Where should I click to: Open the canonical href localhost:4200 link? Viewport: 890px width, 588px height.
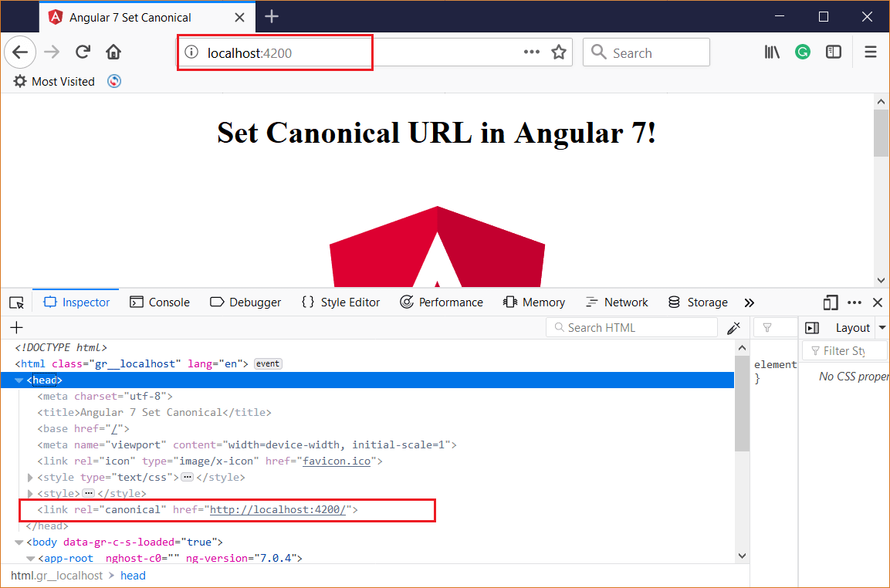click(x=278, y=509)
